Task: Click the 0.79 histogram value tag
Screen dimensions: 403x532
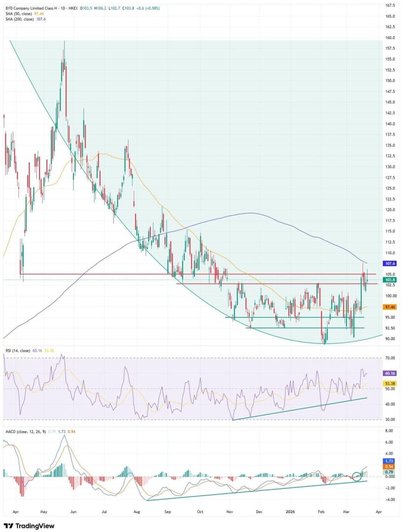Action: point(389,472)
